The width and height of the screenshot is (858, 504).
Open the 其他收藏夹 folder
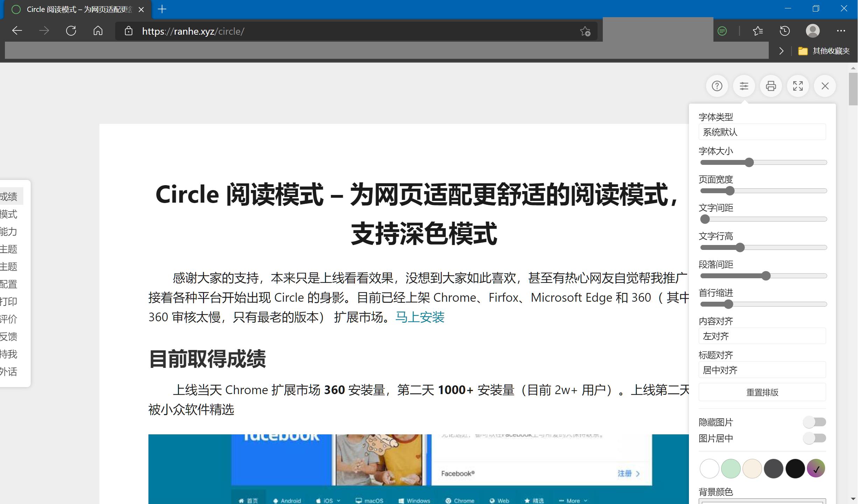coord(824,51)
